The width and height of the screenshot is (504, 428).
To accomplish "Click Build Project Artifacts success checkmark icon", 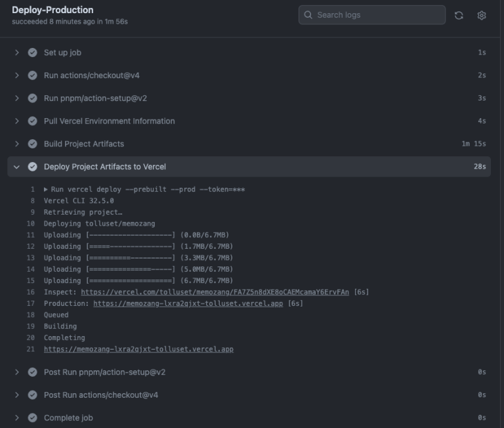I will 32,144.
